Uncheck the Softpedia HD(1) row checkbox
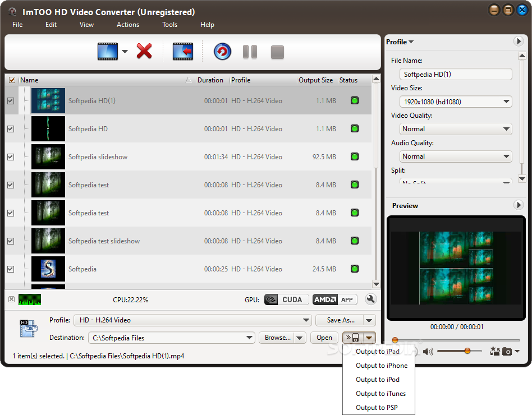Image resolution: width=532 pixels, height=415 pixels. pyautogui.click(x=11, y=101)
